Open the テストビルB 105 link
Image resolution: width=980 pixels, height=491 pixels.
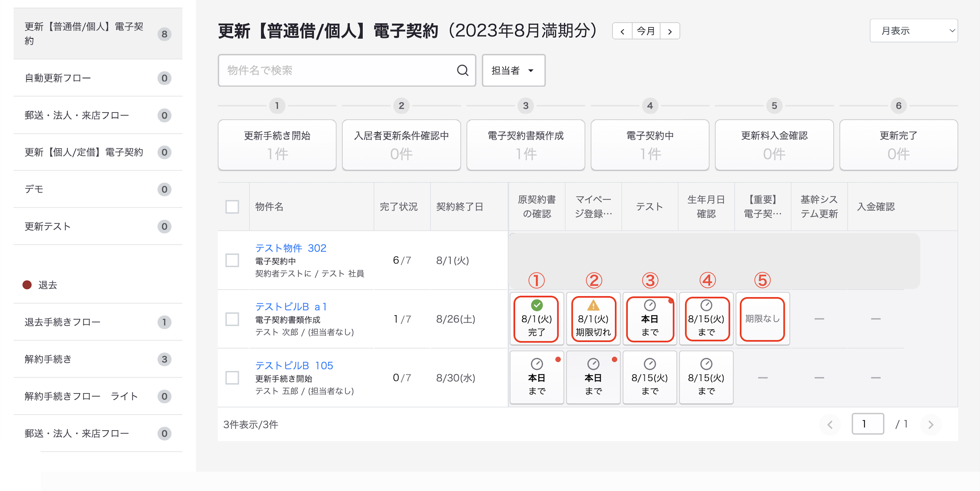tap(294, 365)
